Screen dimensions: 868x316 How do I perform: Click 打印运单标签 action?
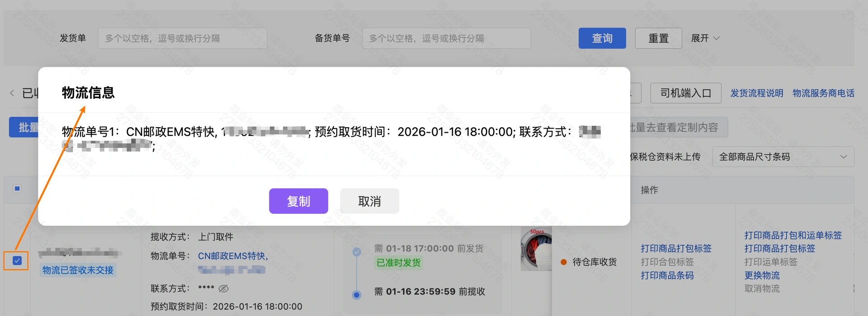pyautogui.click(x=771, y=262)
